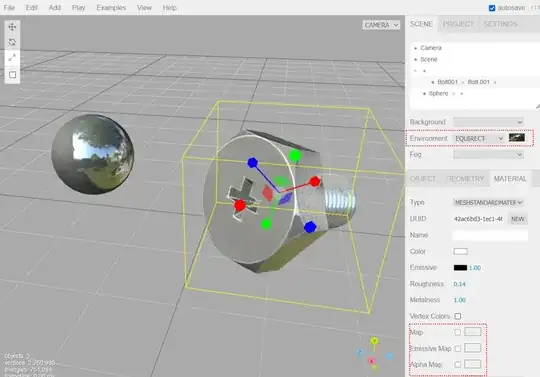The width and height of the screenshot is (540, 377).
Task: Click the chrome sphere in the viewport
Action: point(93,154)
